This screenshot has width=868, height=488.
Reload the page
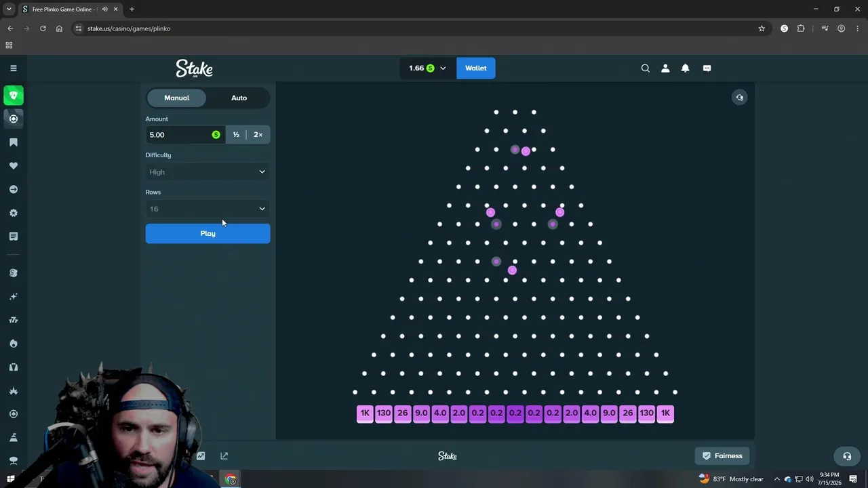tap(43, 28)
